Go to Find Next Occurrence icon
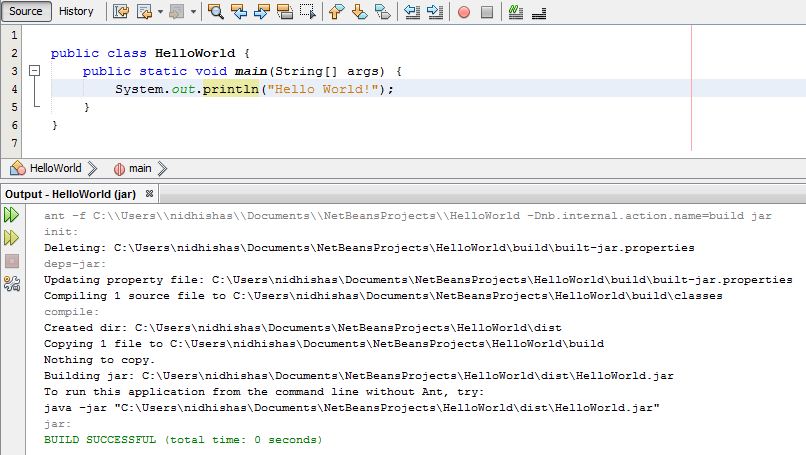Image resolution: width=806 pixels, height=455 pixels. click(262, 11)
